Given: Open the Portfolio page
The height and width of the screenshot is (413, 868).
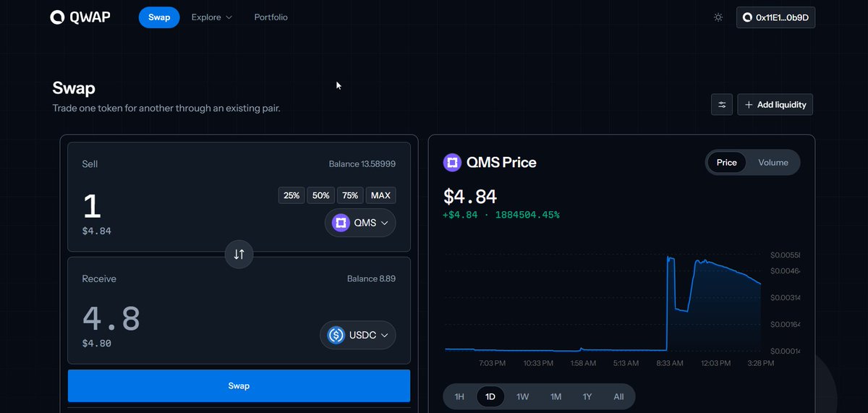Looking at the screenshot, I should 271,17.
